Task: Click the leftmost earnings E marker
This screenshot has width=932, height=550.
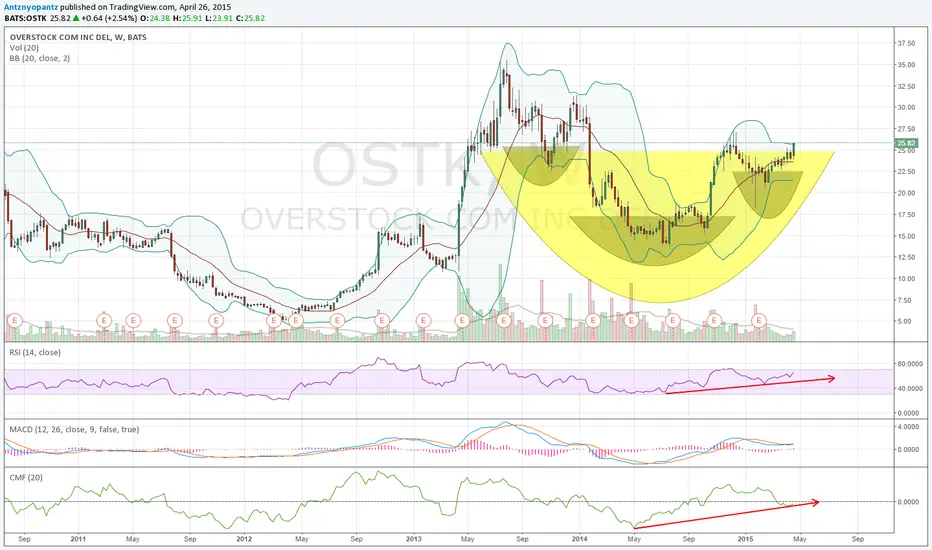Action: point(14,320)
